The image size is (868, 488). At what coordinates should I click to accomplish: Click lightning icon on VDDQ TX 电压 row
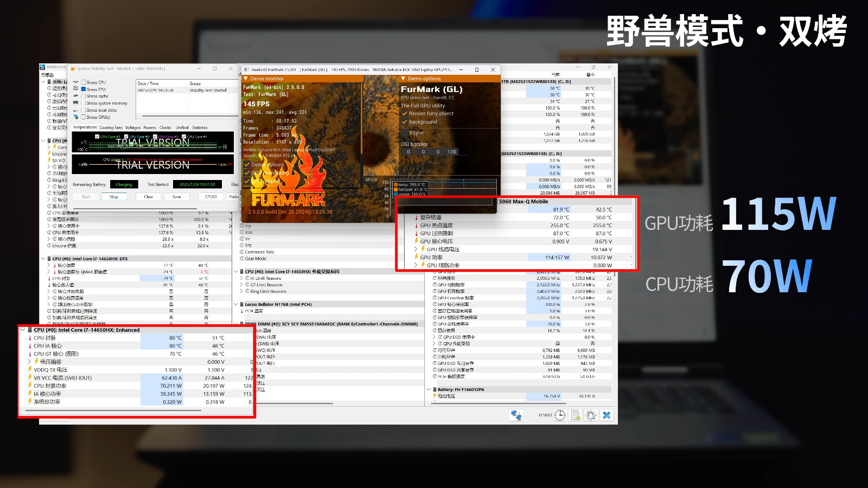(30, 370)
